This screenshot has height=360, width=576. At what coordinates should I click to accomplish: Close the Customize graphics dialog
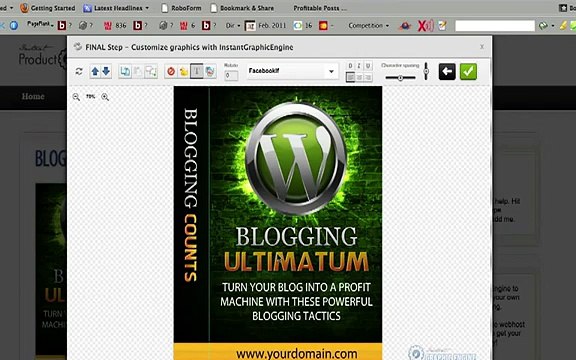482,47
